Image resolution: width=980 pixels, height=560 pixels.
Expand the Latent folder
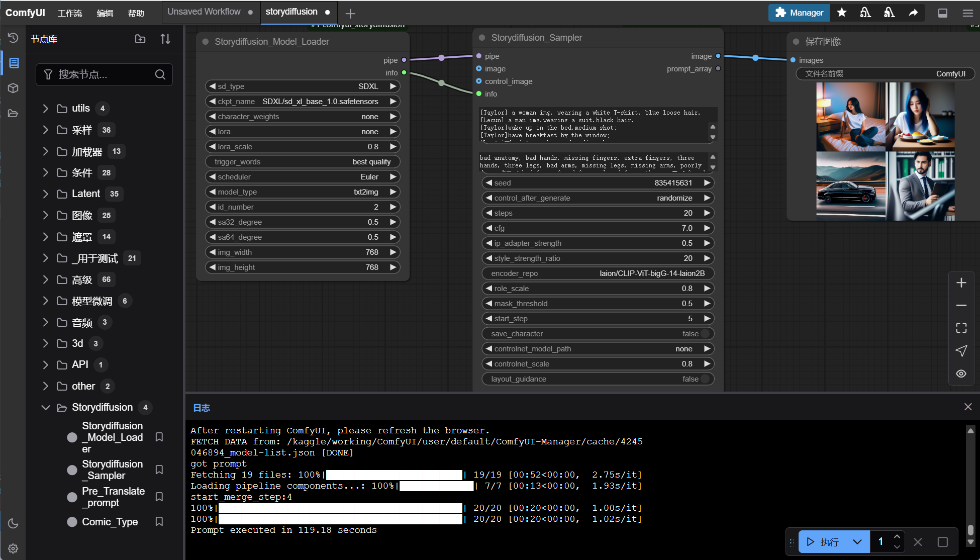(46, 194)
